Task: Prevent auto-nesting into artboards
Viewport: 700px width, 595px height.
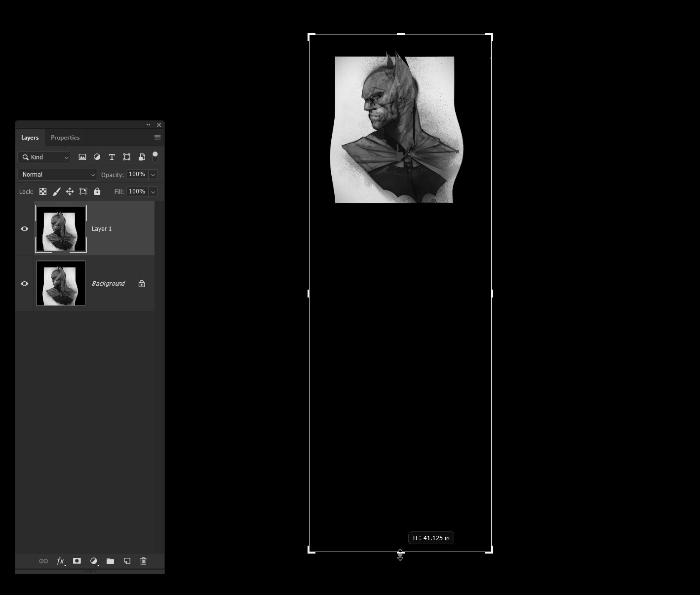Action: click(83, 191)
